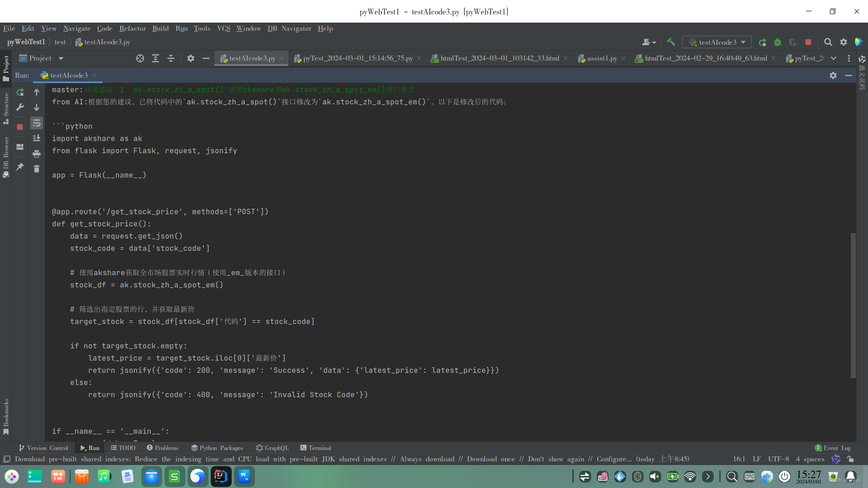This screenshot has height=488, width=868.
Task: Open editor tabs more options menu
Action: tap(849, 58)
